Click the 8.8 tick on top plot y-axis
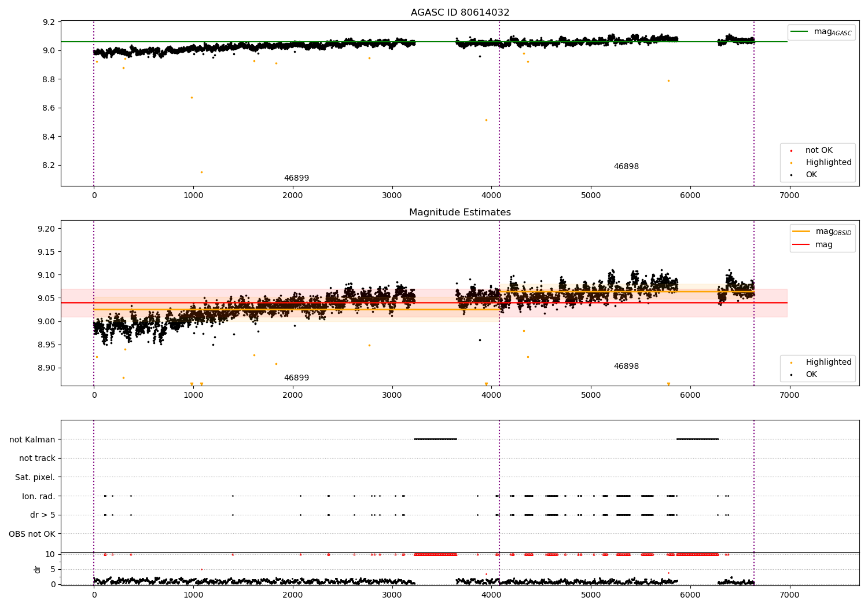 click(x=49, y=79)
